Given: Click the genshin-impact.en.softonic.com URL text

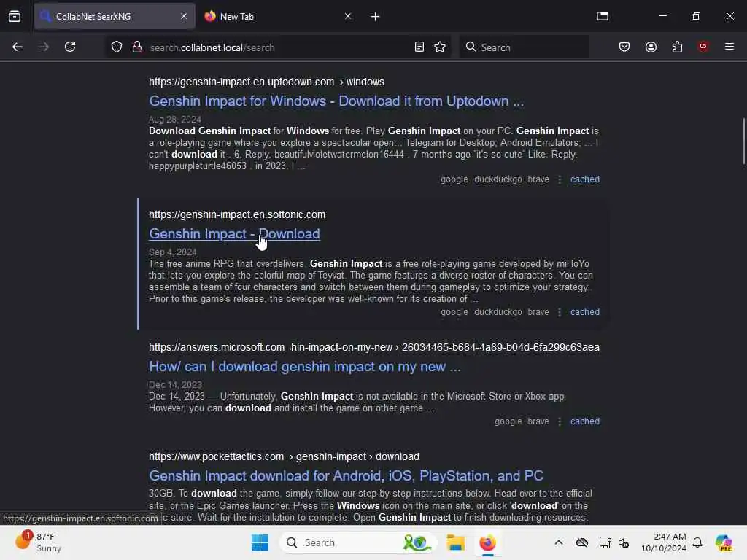Looking at the screenshot, I should tap(237, 215).
